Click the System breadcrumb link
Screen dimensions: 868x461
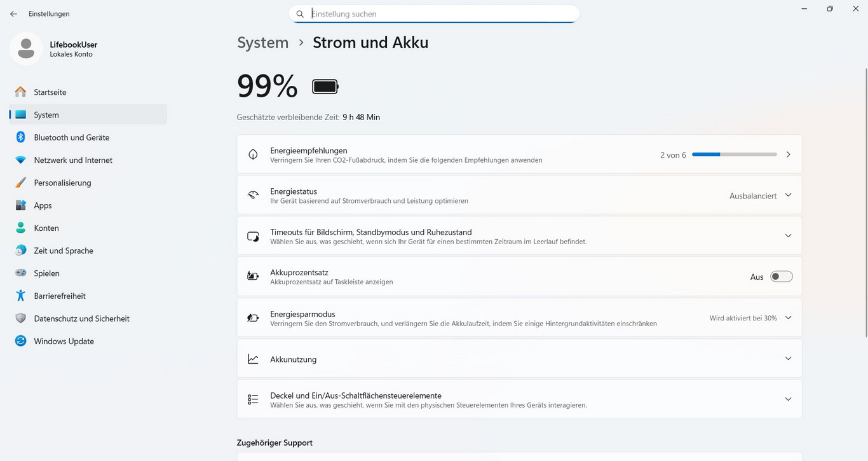(x=262, y=43)
